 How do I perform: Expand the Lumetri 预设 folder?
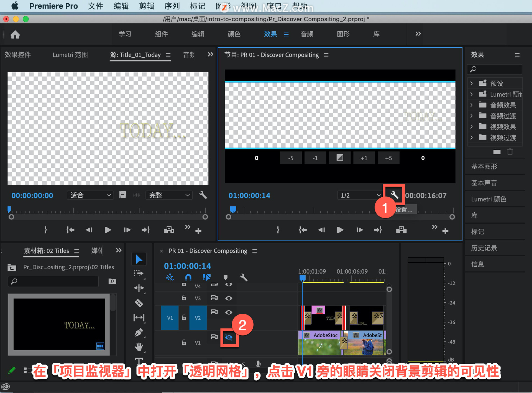(x=471, y=94)
